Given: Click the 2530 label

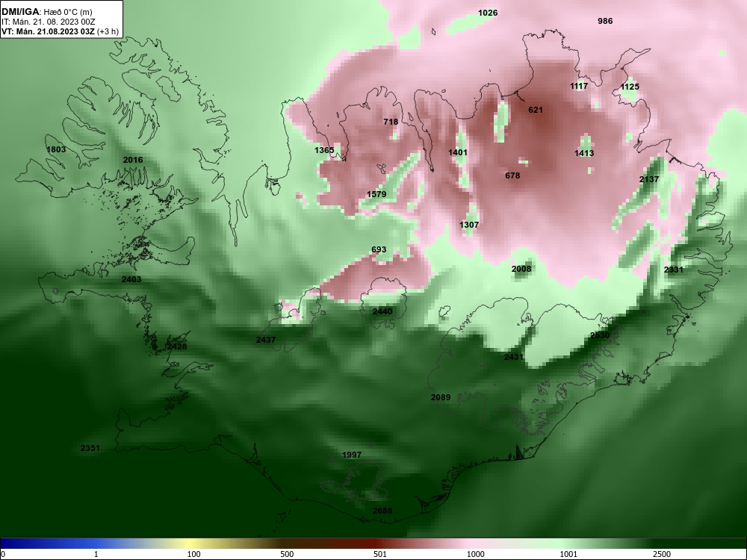Looking at the screenshot, I should [x=600, y=336].
